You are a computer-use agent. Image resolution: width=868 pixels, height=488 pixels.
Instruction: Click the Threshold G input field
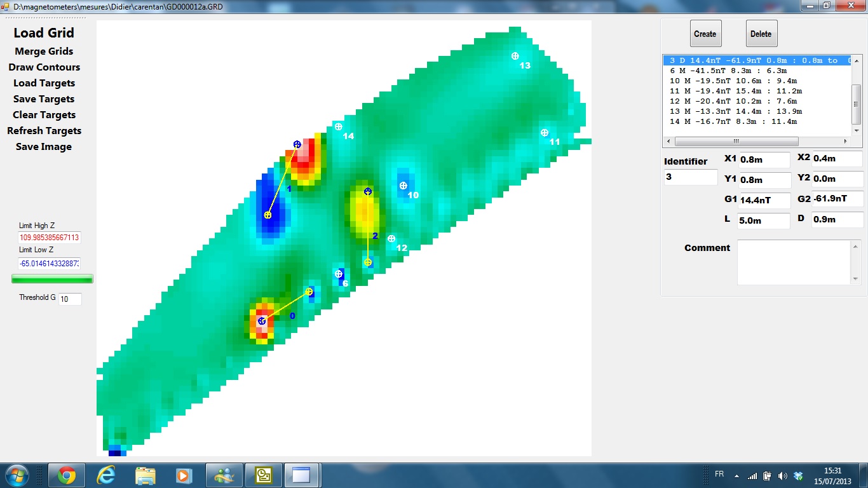pos(70,299)
